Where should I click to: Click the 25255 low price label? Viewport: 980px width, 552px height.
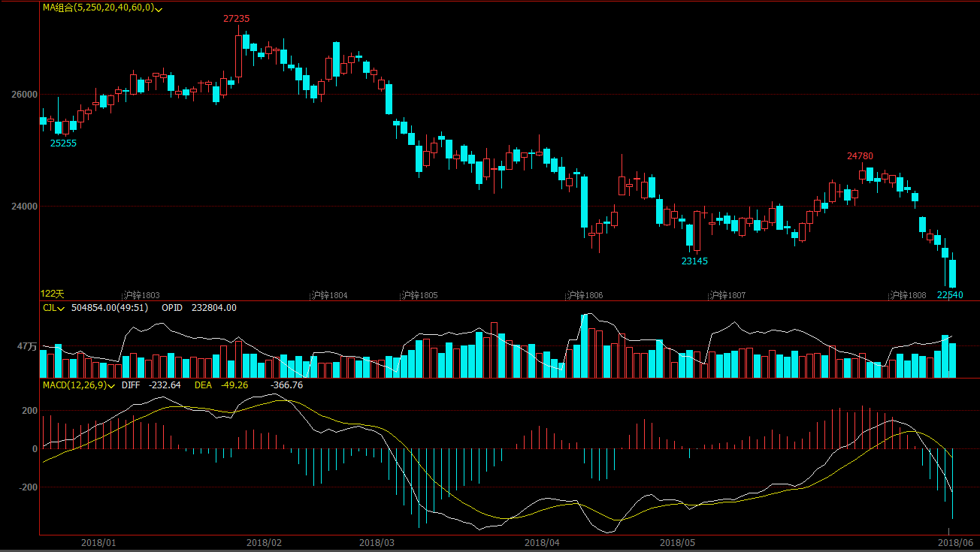[x=63, y=143]
